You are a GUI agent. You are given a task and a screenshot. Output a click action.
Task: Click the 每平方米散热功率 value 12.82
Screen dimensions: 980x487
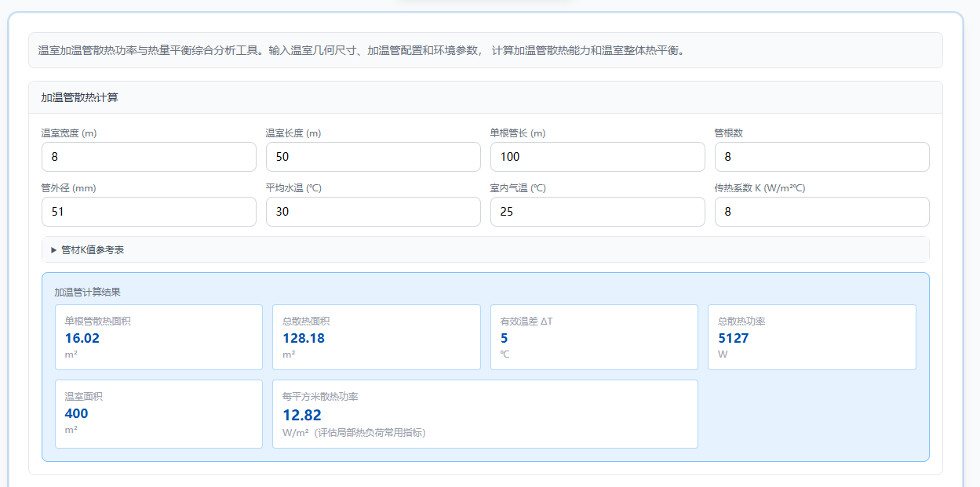302,415
